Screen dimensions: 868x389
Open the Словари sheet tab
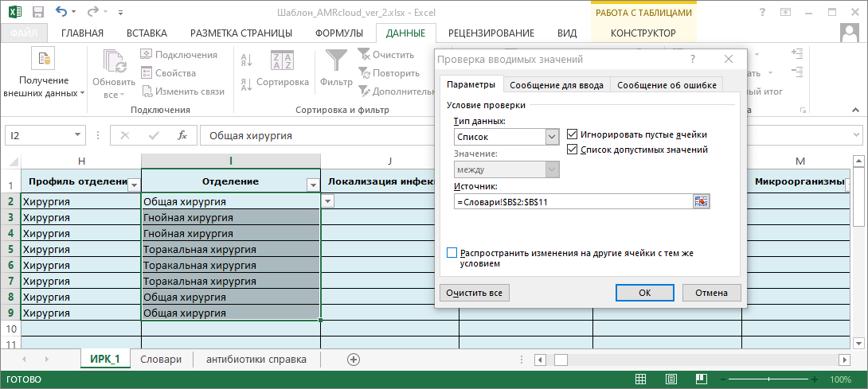(161, 359)
